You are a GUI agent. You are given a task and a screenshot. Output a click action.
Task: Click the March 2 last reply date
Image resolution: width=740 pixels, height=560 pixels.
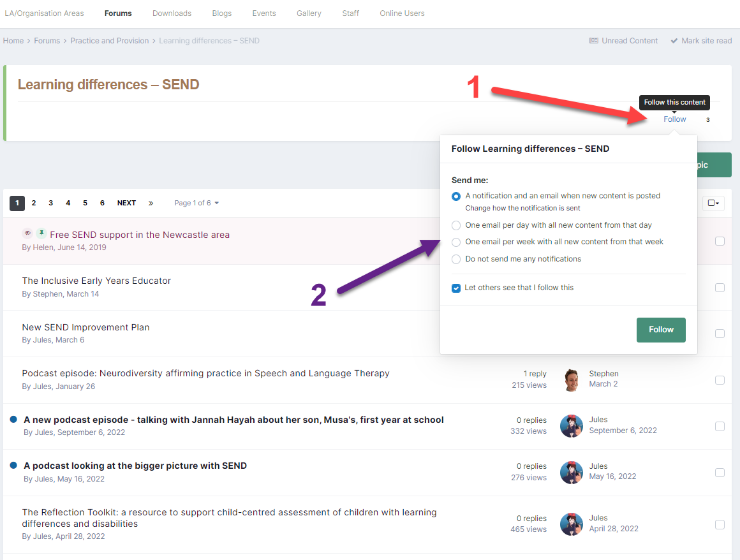603,384
